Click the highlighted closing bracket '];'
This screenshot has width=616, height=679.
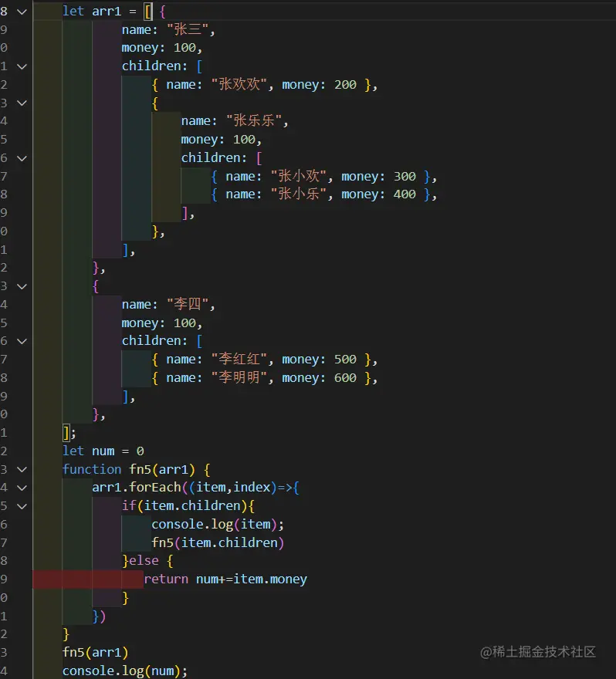[69, 433]
